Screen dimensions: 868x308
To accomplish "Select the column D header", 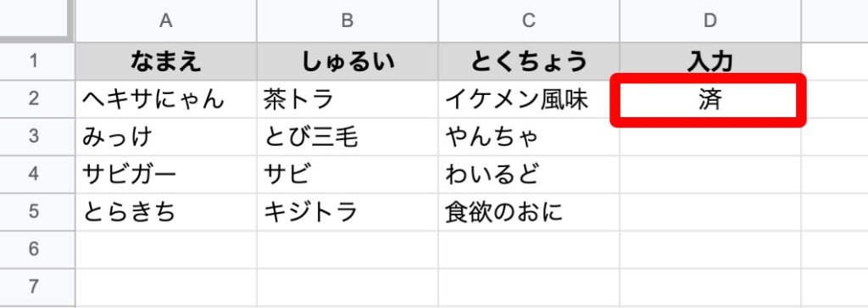I will coord(710,20).
